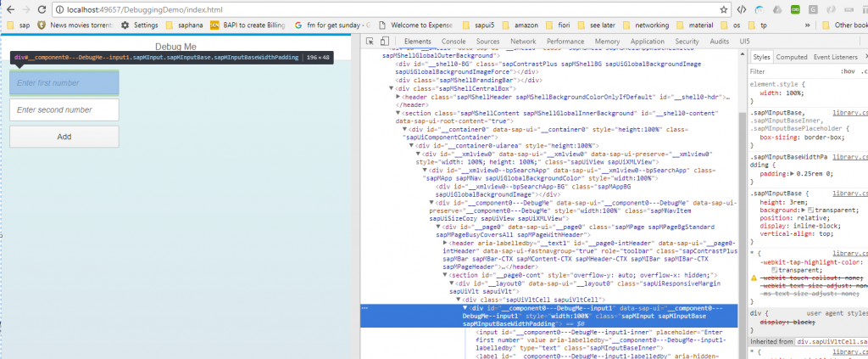Viewport: 868px width, 359px height.
Task: Click the Enter second number field
Action: [x=64, y=109]
